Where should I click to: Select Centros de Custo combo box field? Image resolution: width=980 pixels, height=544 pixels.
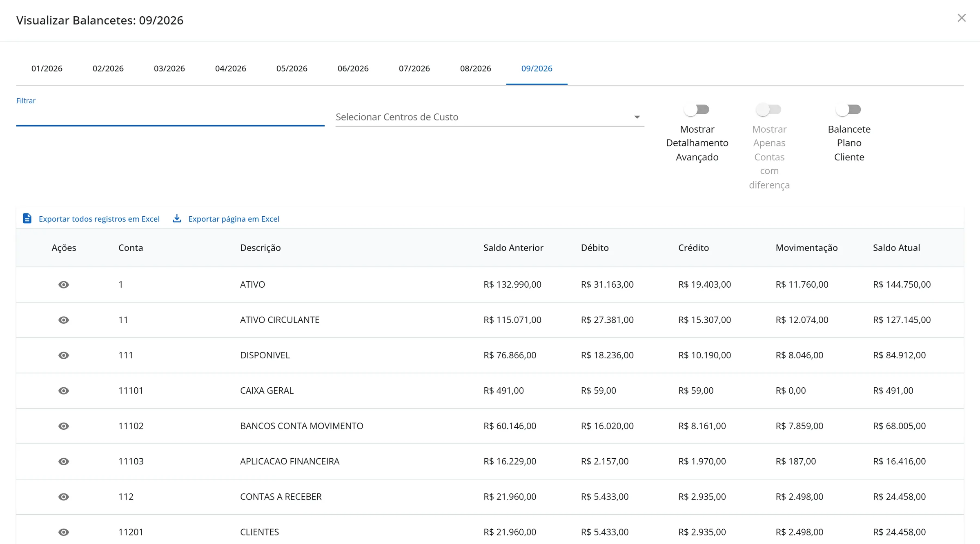490,117
